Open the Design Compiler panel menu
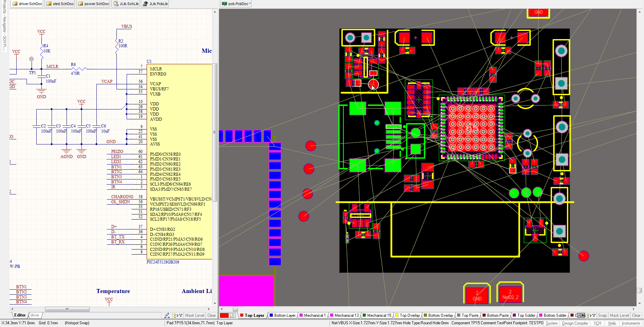Viewport: 644px width, 327px height. pos(575,323)
